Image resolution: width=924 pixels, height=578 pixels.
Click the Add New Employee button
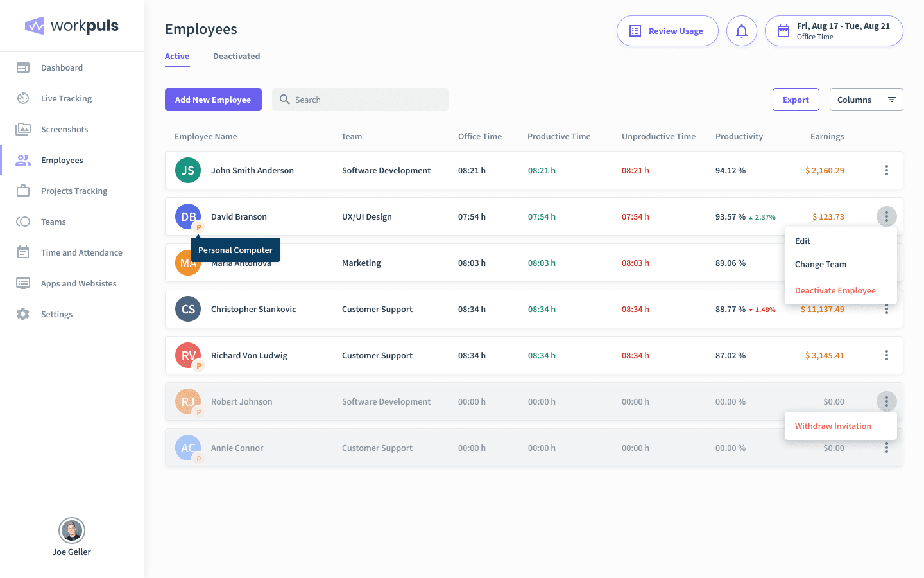(213, 100)
